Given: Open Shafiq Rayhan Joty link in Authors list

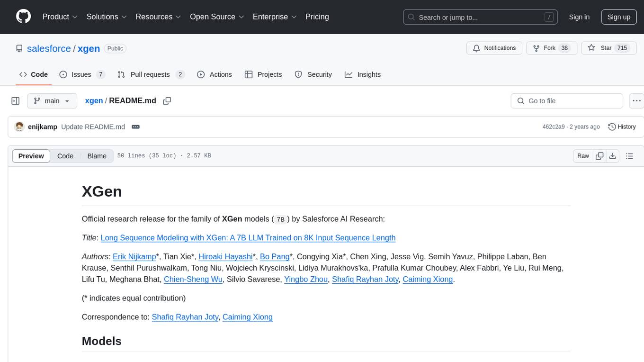Looking at the screenshot, I should pos(365,280).
